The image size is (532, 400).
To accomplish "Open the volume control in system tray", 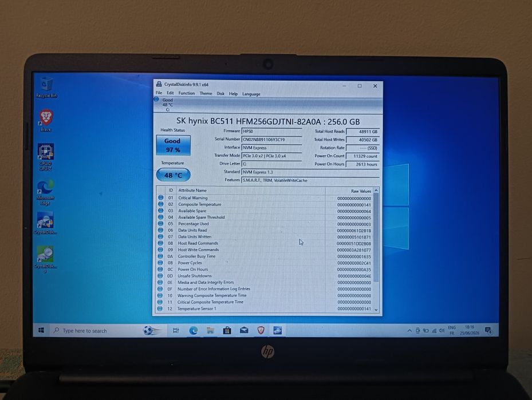I will click(442, 331).
